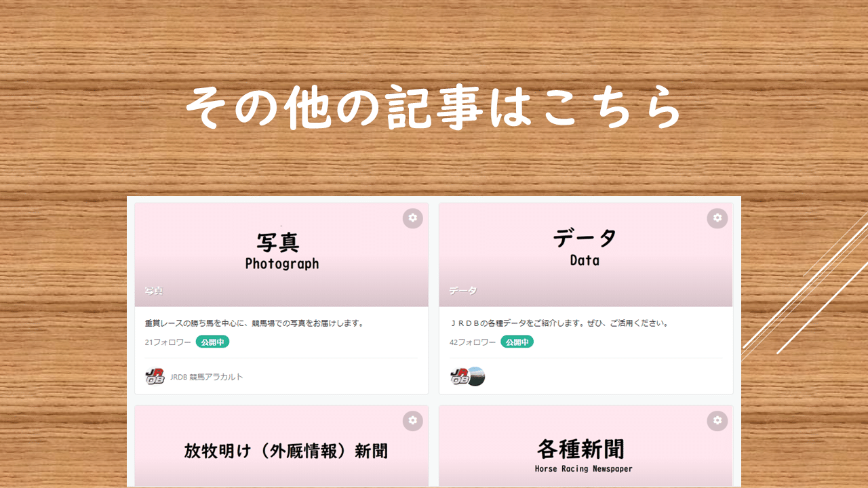Open settings gear on データ Data card
868x488 pixels.
(x=717, y=218)
